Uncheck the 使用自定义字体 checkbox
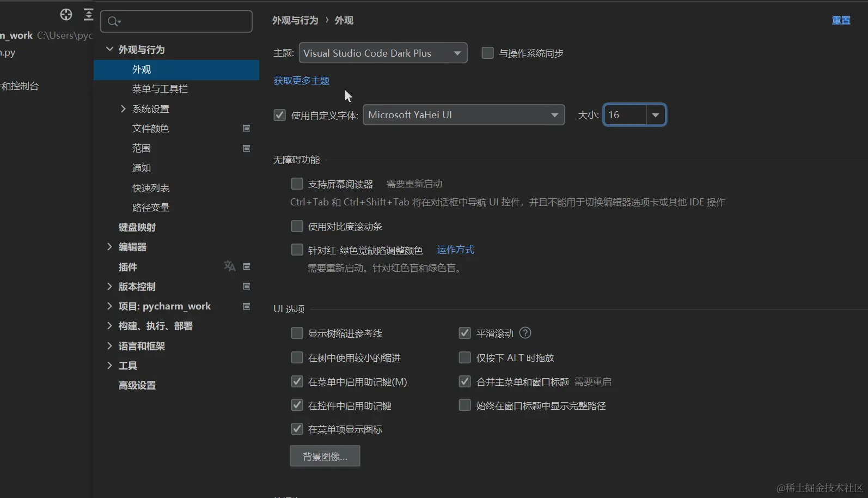 tap(279, 115)
